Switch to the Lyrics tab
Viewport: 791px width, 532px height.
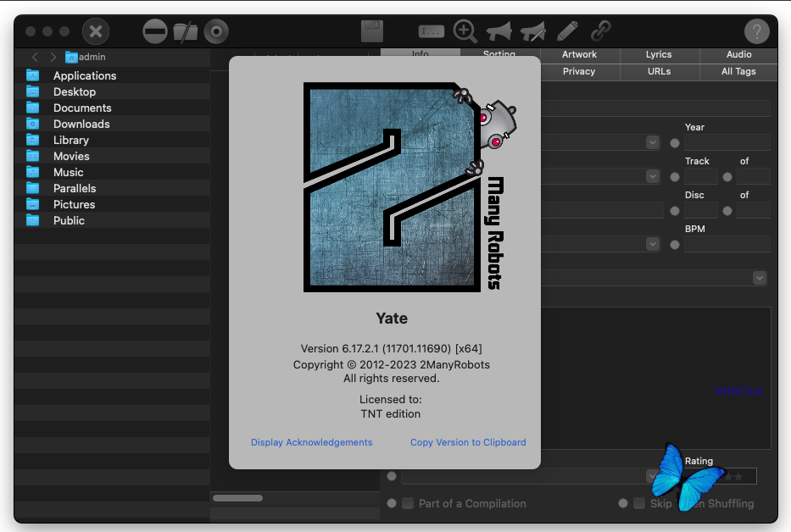660,54
